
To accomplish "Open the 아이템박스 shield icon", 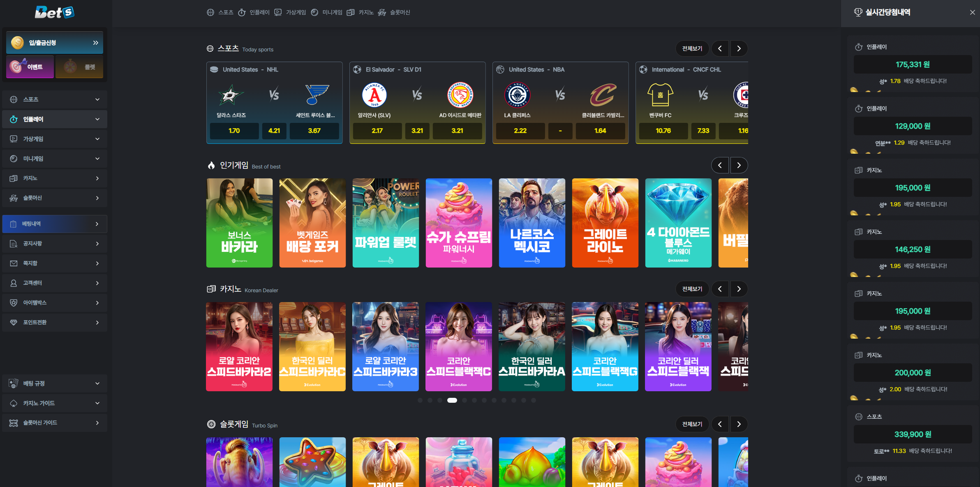I will point(14,302).
